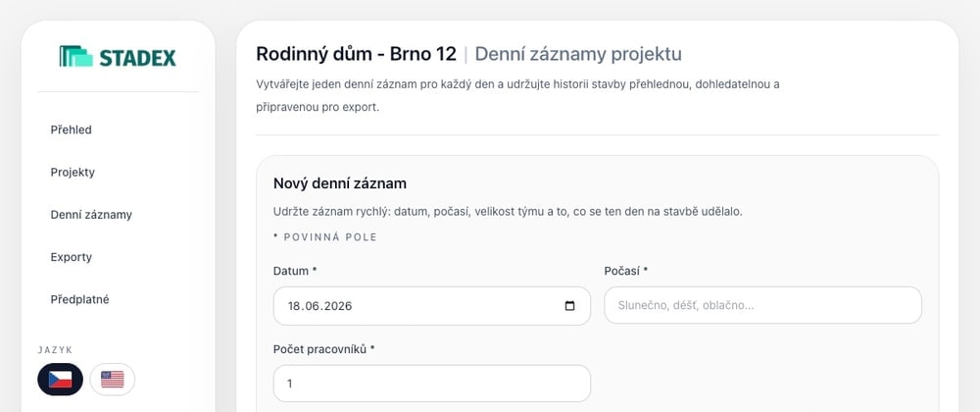Click the STADEX brand name text
The image size is (980, 412).
(137, 58)
